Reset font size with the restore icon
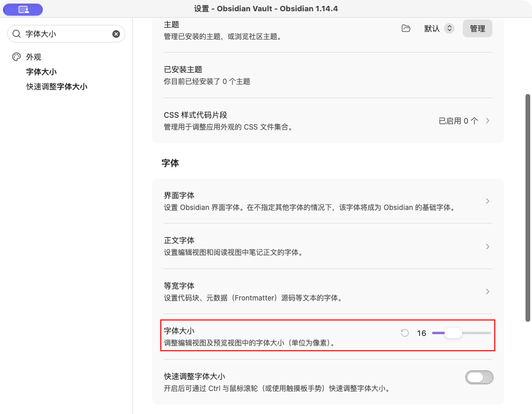 [405, 333]
